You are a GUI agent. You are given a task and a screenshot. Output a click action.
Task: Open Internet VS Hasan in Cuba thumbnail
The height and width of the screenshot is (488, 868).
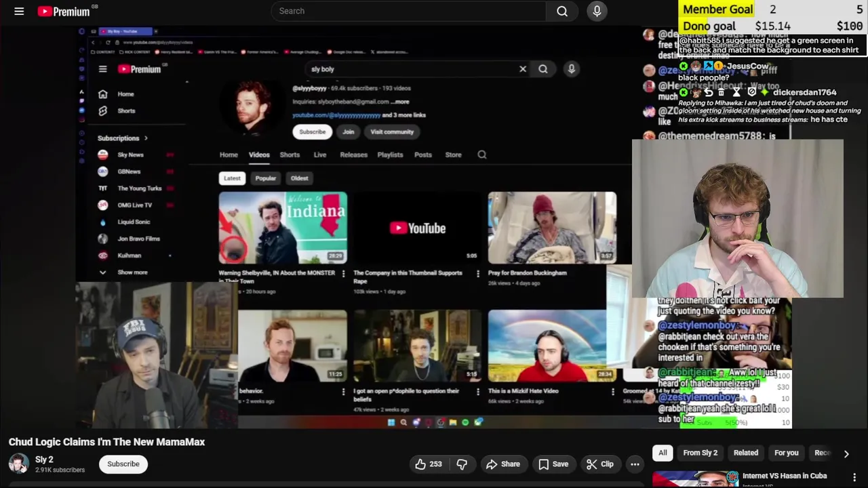pos(694,479)
